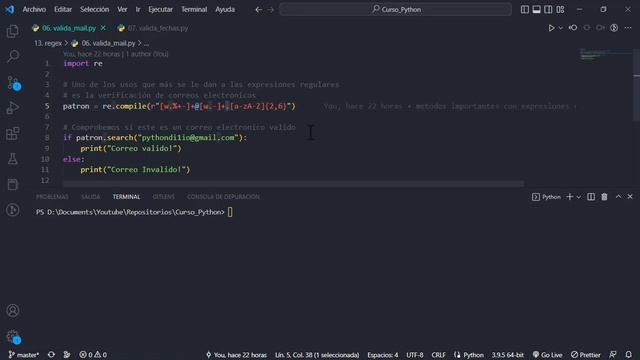The image size is (640, 360).
Task: Change the UTF-8 file encoding
Action: pos(415,355)
